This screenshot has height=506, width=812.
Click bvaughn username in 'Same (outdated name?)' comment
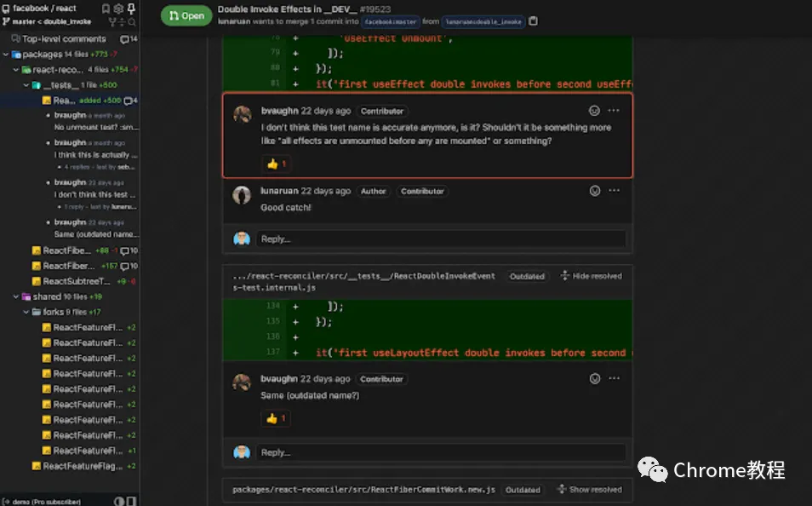point(279,379)
